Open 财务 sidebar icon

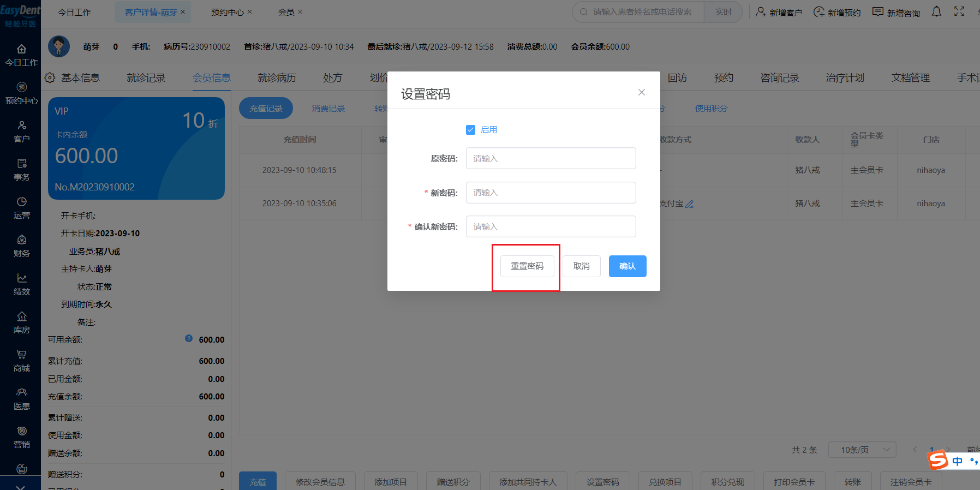click(x=21, y=247)
